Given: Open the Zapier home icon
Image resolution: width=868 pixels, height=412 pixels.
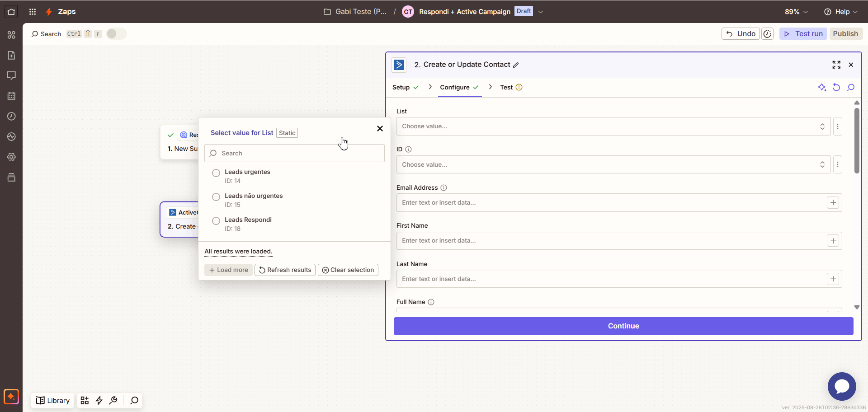Looking at the screenshot, I should click(11, 12).
